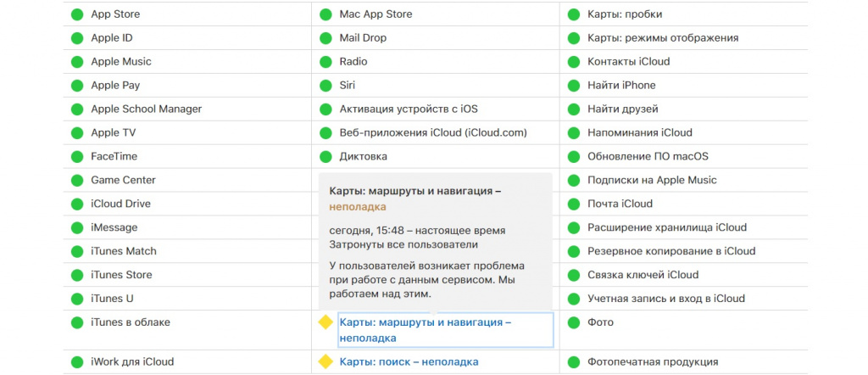This screenshot has height=375, width=868.
Task: Click the green icon beside Почта iCloud
Action: point(574,204)
